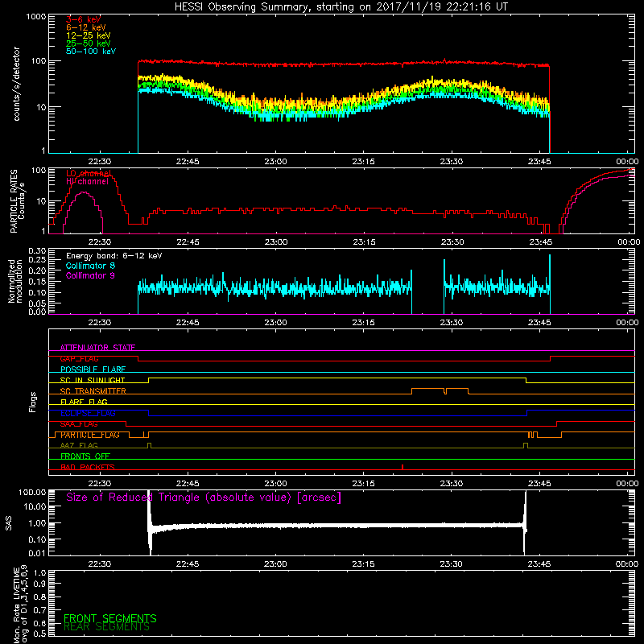Click the ECLIPSE_FLAG label
The image size is (644, 644).
pos(88,413)
